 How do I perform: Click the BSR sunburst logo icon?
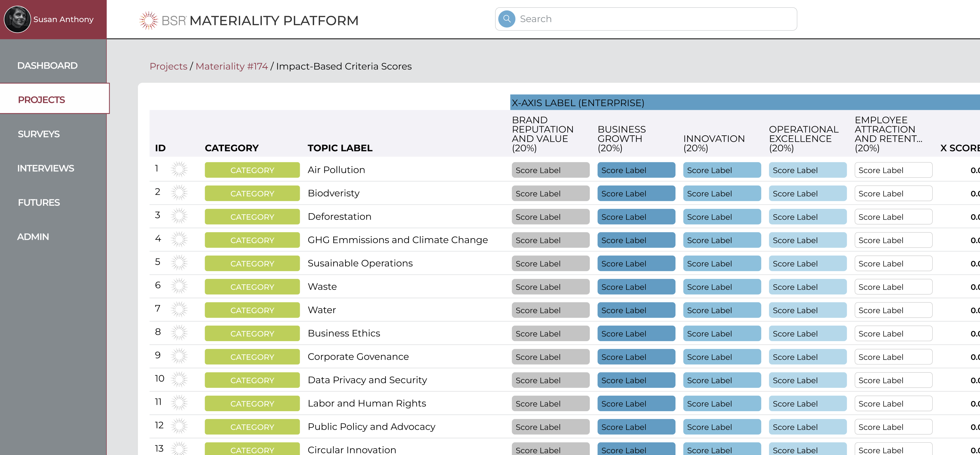(148, 20)
